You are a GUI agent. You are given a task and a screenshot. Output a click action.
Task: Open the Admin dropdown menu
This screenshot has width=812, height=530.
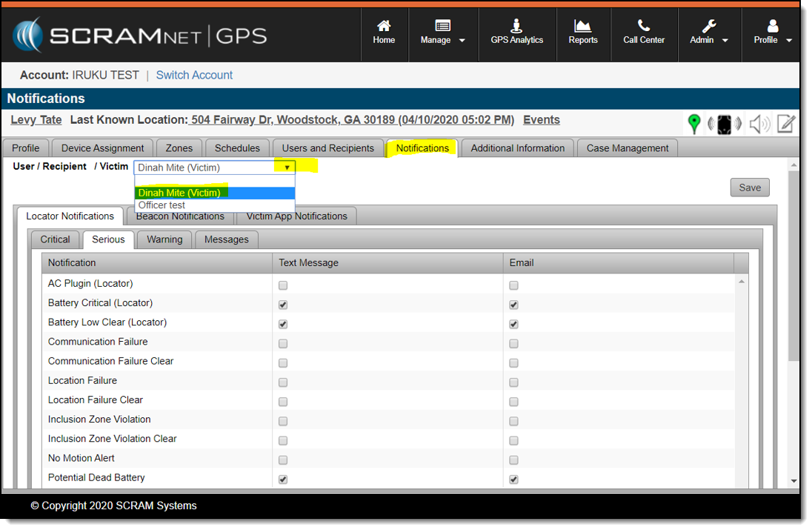pos(709,40)
